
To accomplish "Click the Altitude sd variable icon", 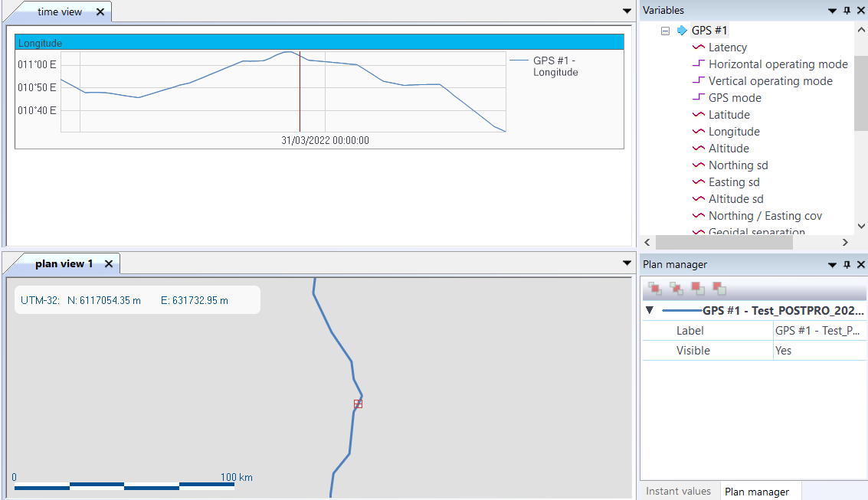I will (x=698, y=199).
